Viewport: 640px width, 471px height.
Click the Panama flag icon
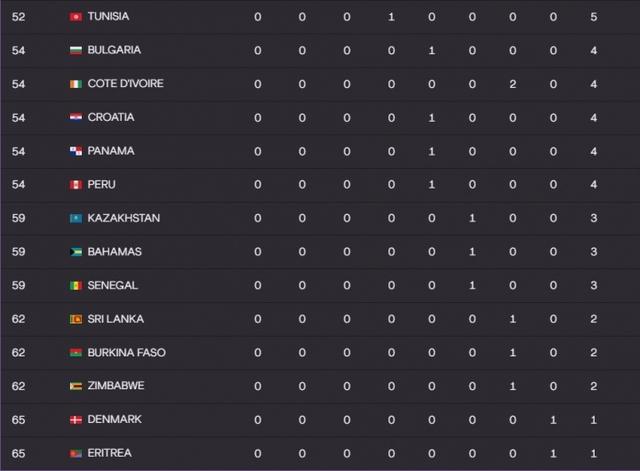tap(75, 151)
